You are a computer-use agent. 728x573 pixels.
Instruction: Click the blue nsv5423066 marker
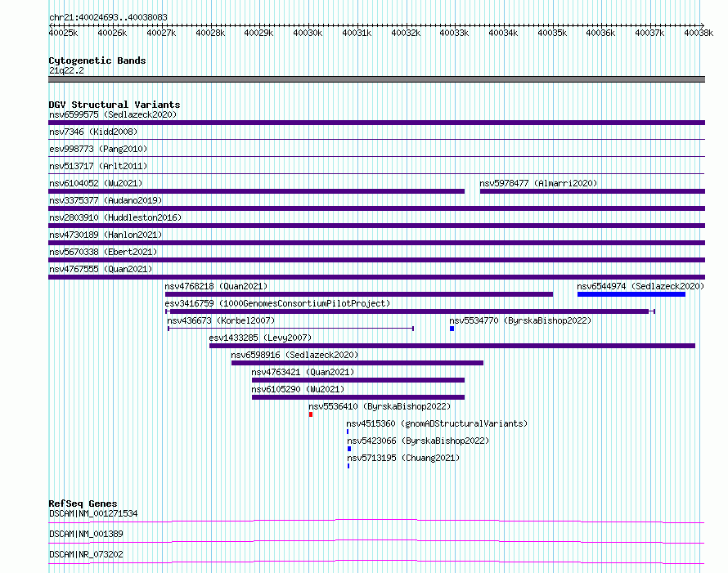tap(349, 449)
